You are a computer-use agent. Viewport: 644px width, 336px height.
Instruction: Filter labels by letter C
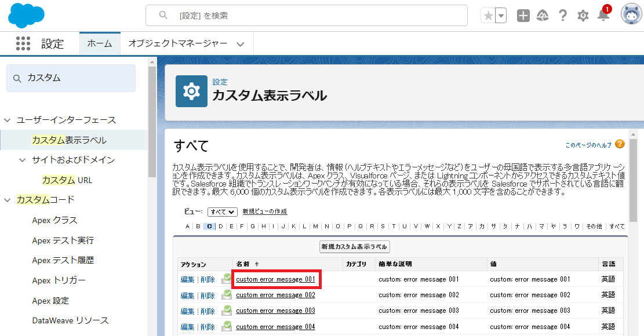pos(209,226)
